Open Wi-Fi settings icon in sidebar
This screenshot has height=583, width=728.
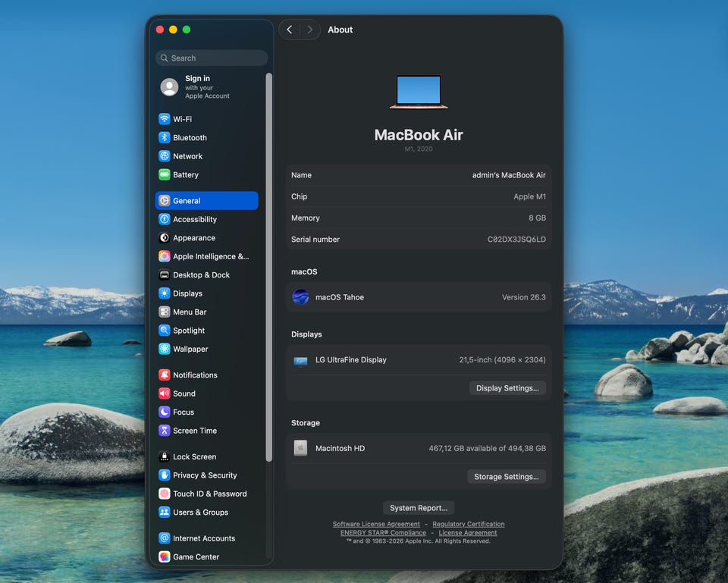[165, 119]
